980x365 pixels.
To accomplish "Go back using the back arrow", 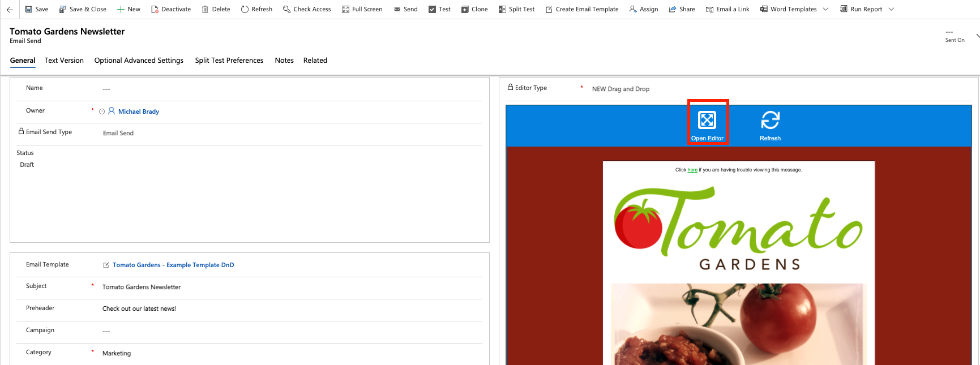I will [10, 10].
